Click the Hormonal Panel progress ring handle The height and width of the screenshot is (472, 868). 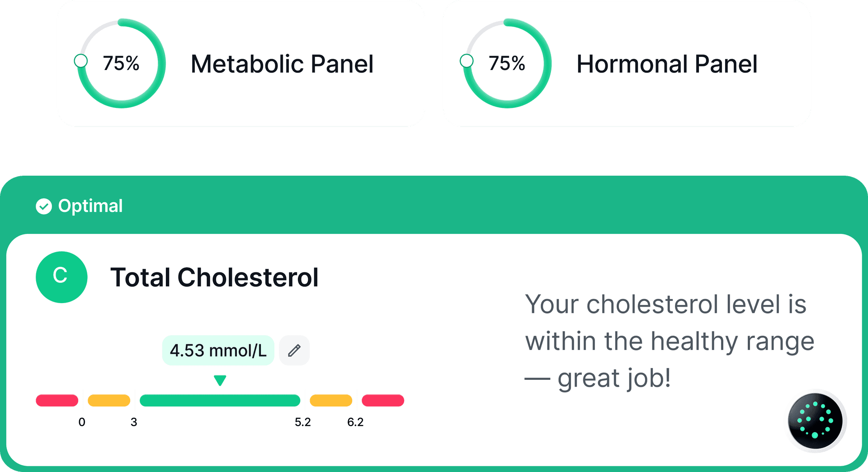click(x=467, y=61)
